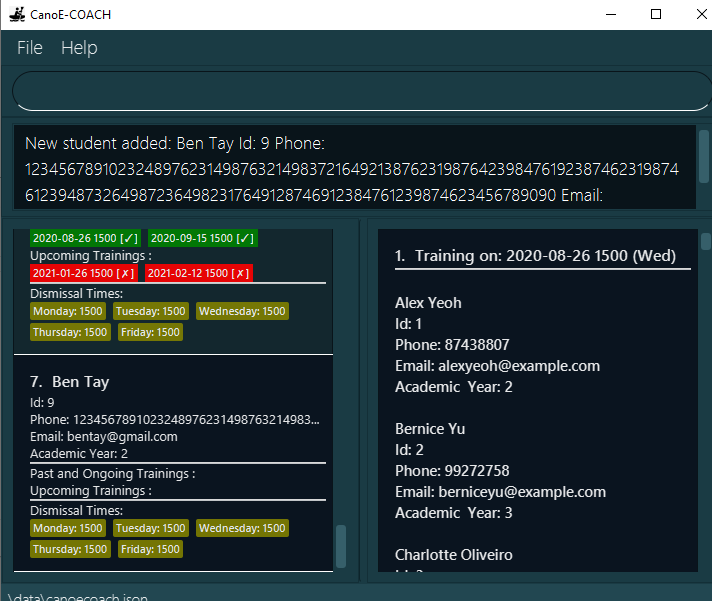This screenshot has width=712, height=601.
Task: Click Ben Tay's Thursday: 1500 dismissal tag
Action: [70, 549]
